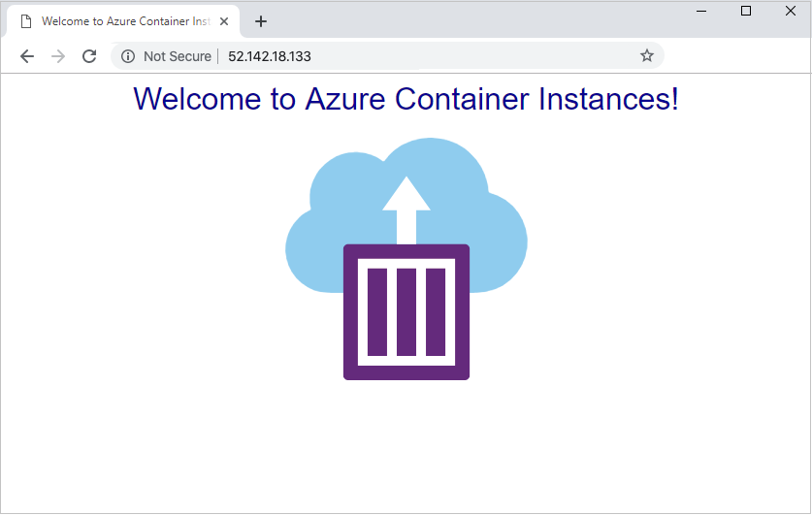Close the browser window
Image resolution: width=812 pixels, height=515 pixels.
790,11
